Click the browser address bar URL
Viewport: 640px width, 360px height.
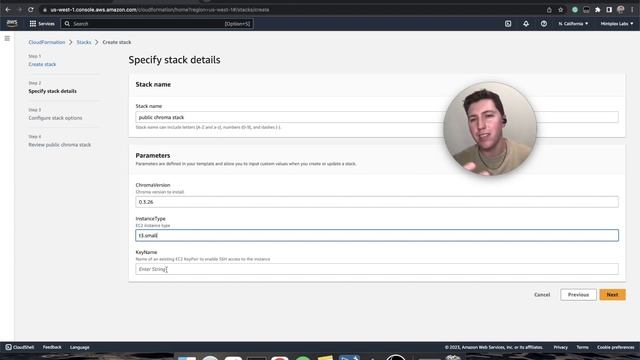160,9
